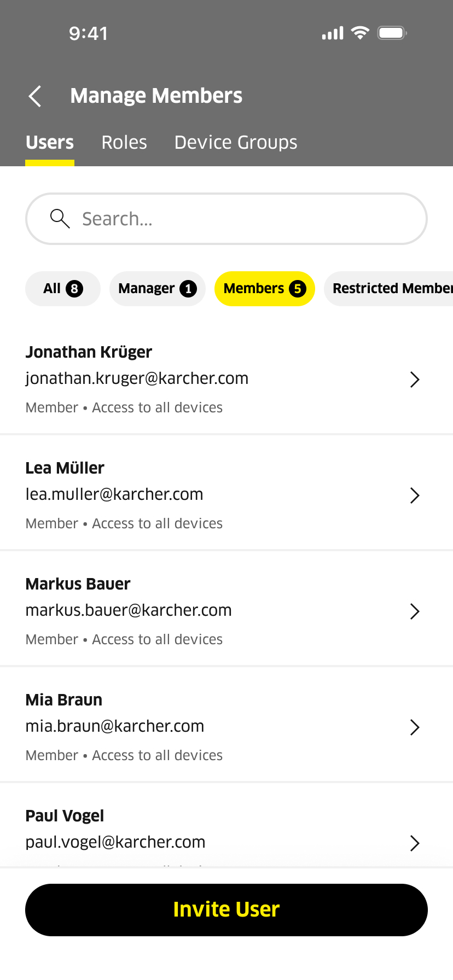The width and height of the screenshot is (453, 980).
Task: Expand Markus Bauer's entry with the chevron
Action: [415, 611]
